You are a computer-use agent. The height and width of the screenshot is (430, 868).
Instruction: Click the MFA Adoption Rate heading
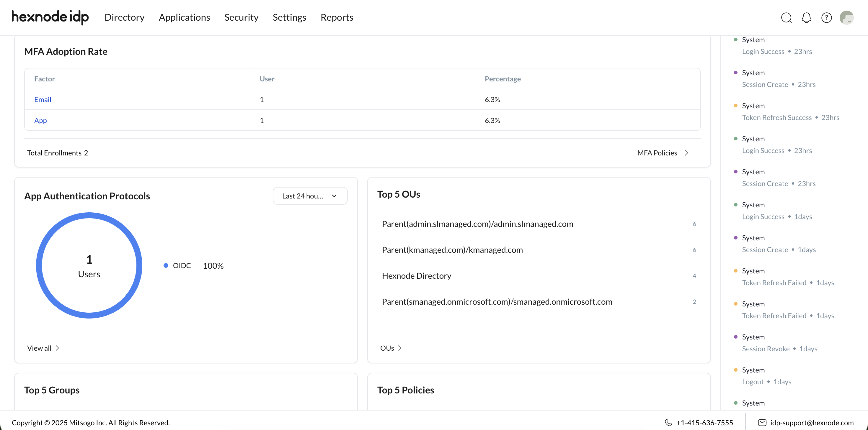tap(66, 51)
